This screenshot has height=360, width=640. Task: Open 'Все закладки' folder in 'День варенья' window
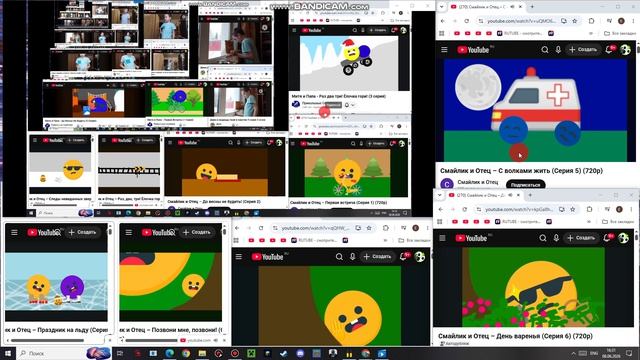tap(618, 222)
